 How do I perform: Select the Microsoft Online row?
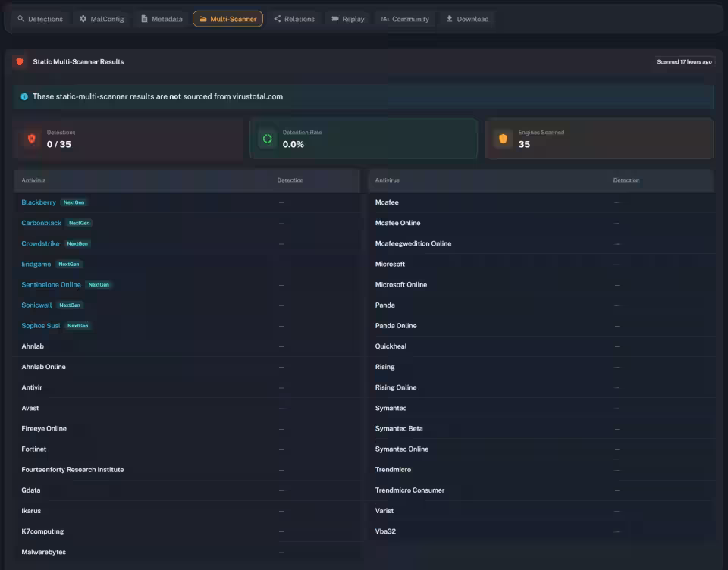coord(541,284)
